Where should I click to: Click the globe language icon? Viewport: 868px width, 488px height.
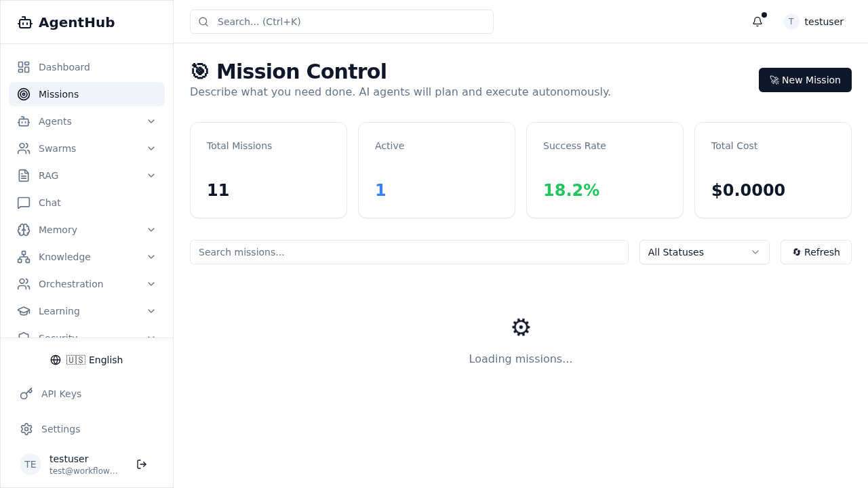coord(55,360)
